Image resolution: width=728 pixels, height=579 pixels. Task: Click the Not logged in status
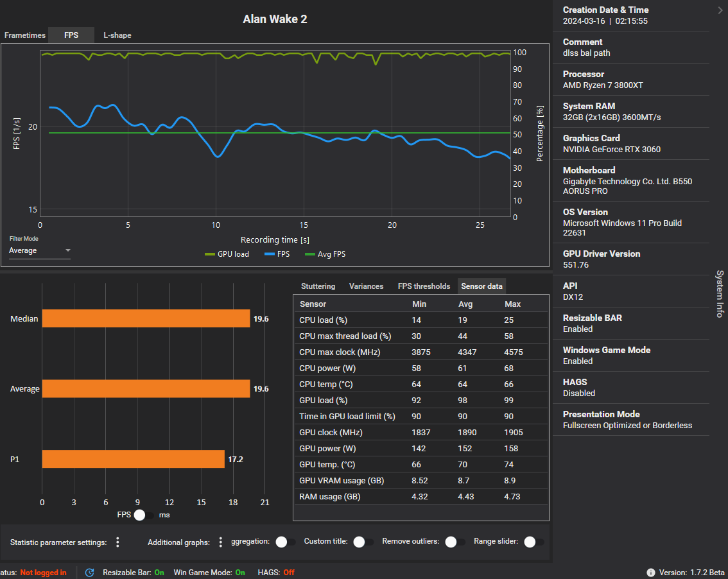[x=43, y=573]
